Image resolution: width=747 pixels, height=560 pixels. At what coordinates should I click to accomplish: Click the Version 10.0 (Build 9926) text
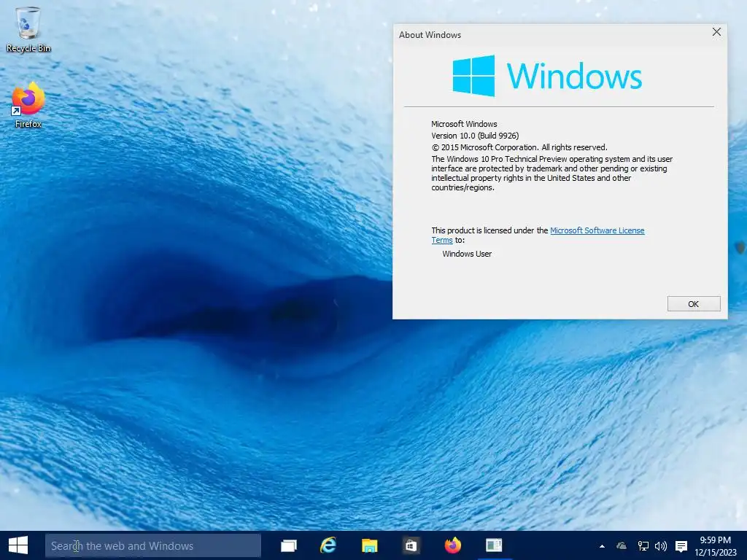(x=475, y=136)
